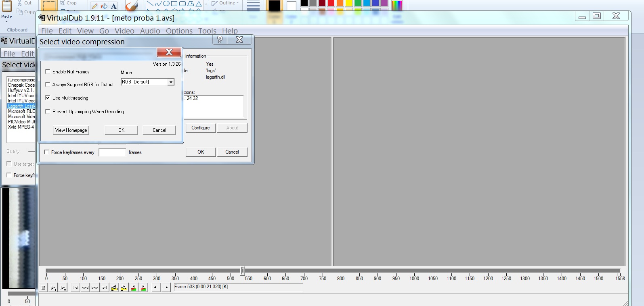This screenshot has width=644, height=306.
Task: Select the Paint Text tool
Action: pyautogui.click(x=114, y=6)
